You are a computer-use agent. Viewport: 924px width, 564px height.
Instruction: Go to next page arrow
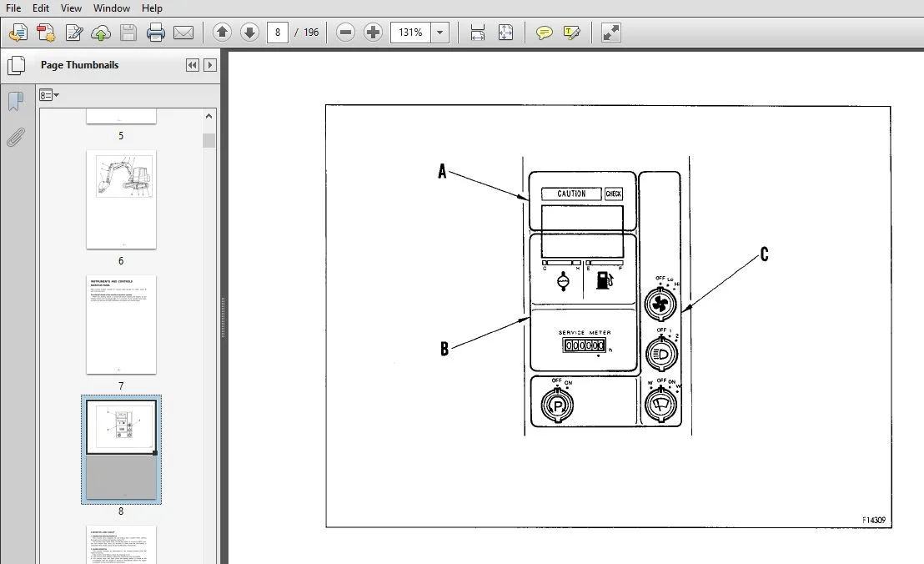pos(250,33)
